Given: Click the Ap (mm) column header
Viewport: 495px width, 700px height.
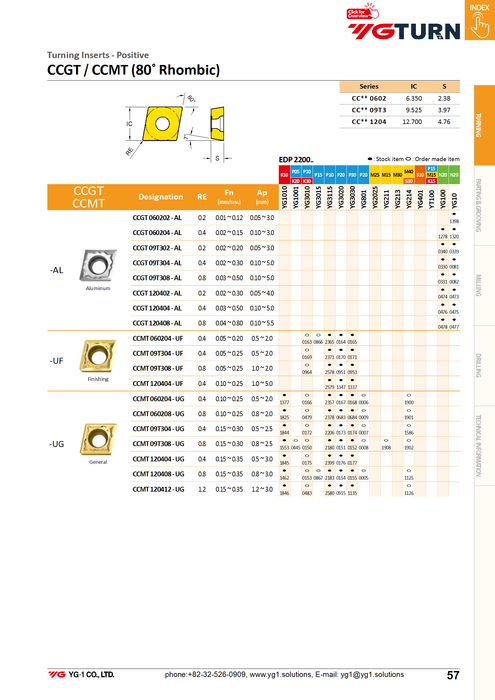Looking at the screenshot, I should click(262, 197).
